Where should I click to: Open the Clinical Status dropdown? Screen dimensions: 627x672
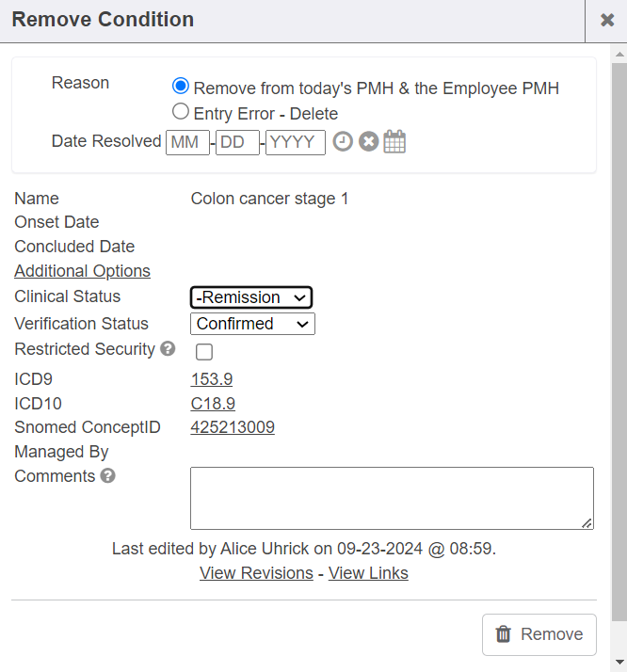[x=251, y=297]
